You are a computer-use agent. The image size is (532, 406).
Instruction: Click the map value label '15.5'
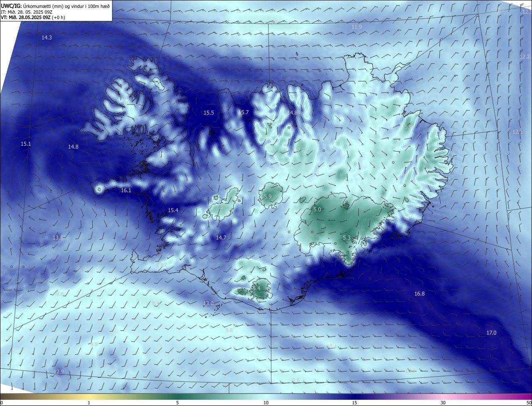[209, 113]
